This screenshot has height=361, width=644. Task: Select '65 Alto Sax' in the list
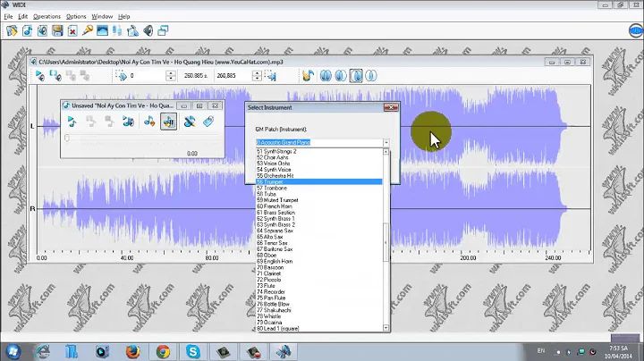tap(319, 237)
